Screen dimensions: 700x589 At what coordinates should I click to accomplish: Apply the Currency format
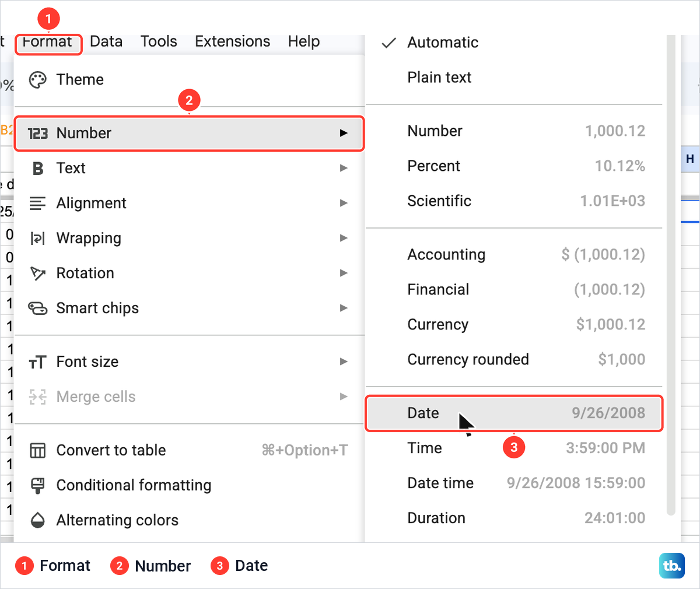(x=514, y=325)
